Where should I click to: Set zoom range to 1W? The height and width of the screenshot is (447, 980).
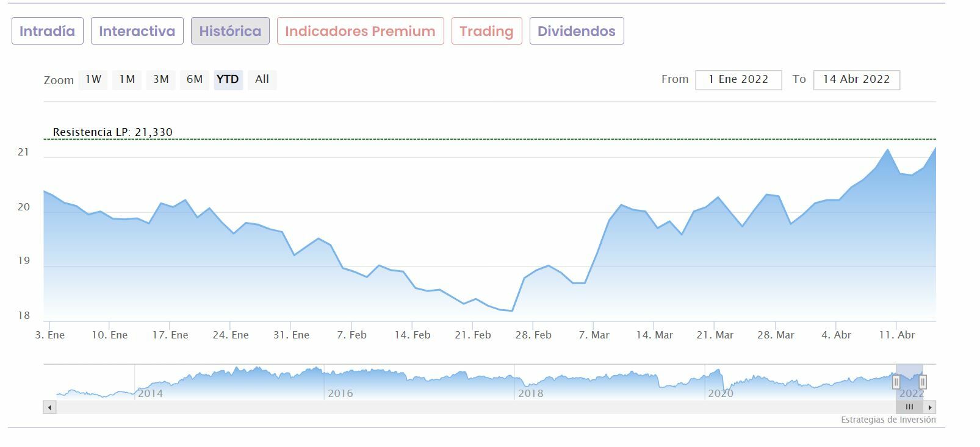[93, 79]
